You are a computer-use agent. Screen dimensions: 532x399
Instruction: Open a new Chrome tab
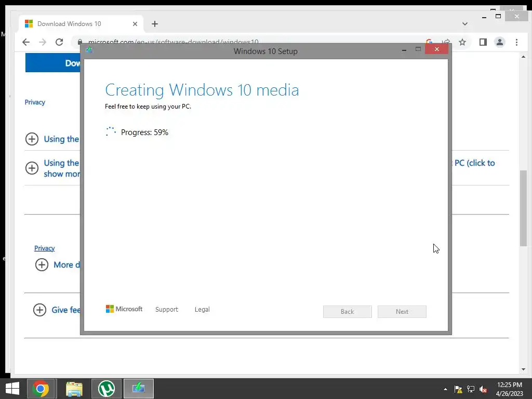click(155, 24)
